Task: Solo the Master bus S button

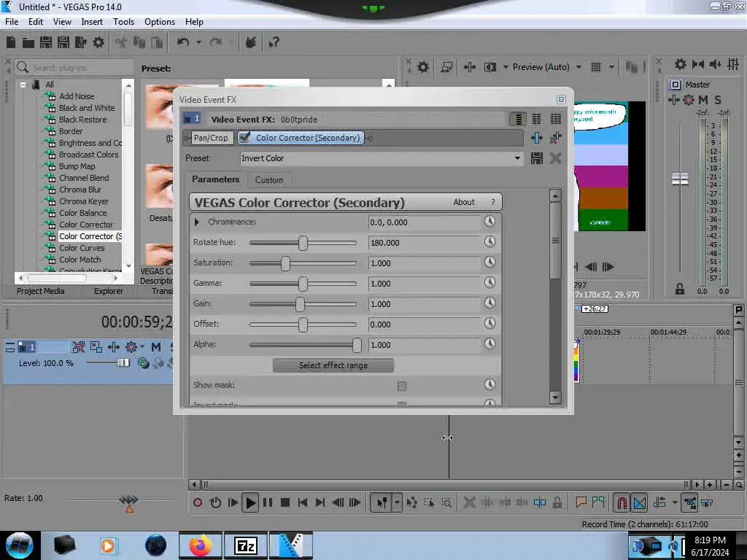Action: tap(718, 100)
